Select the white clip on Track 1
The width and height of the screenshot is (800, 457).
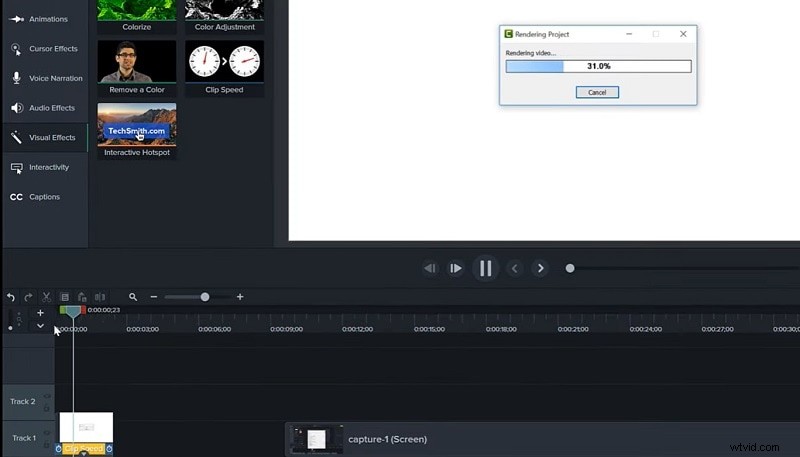[86, 427]
